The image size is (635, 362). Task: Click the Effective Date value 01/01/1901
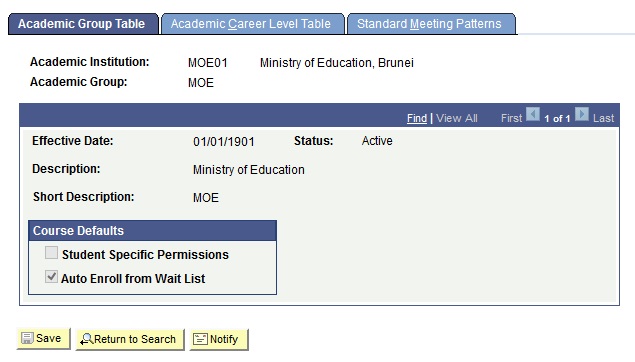coord(224,142)
